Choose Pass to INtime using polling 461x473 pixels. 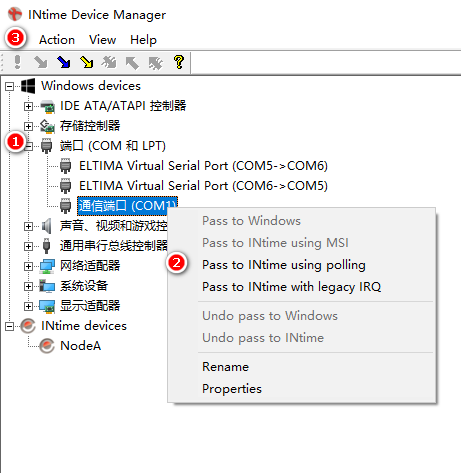tap(284, 265)
